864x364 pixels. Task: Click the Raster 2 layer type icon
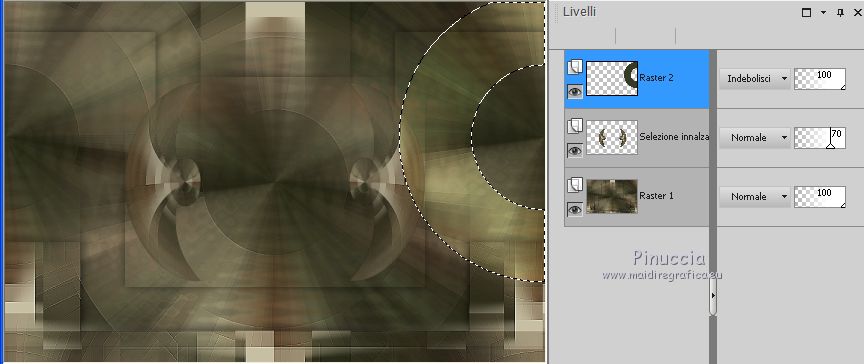pyautogui.click(x=575, y=67)
